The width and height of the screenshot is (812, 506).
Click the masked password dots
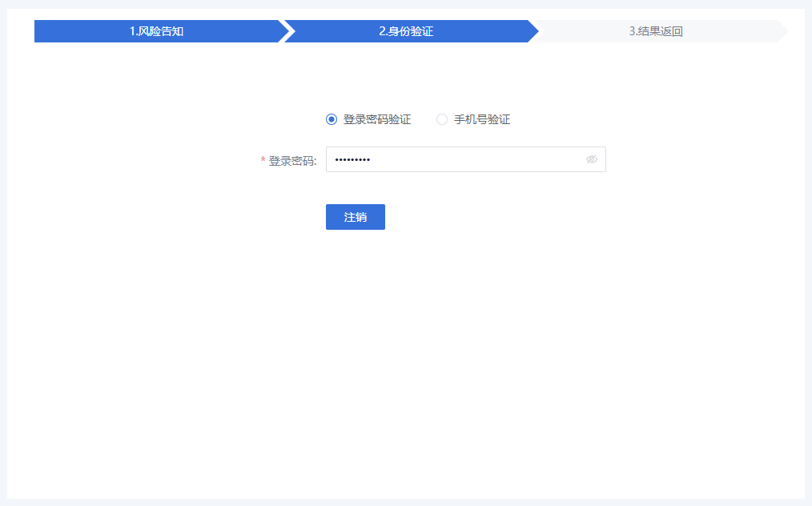tap(352, 160)
